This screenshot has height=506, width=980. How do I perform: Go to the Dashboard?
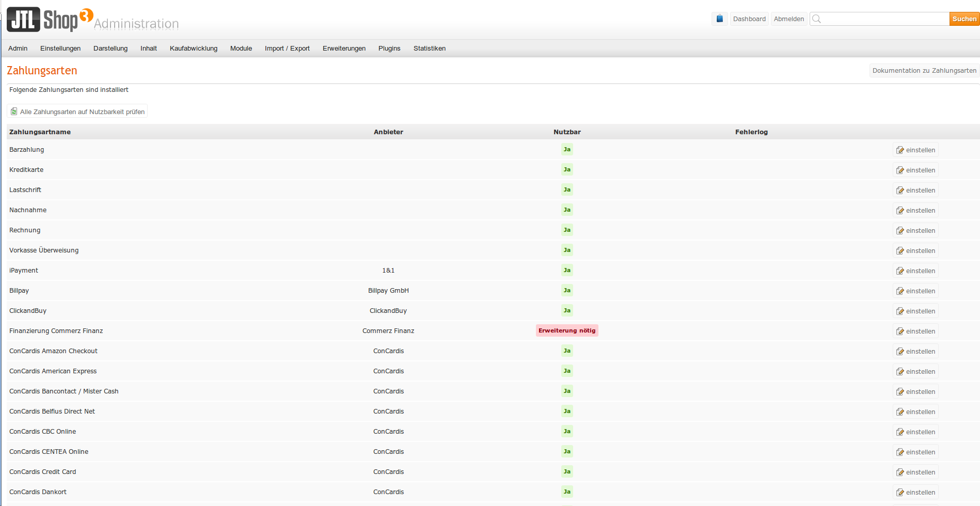click(x=749, y=19)
